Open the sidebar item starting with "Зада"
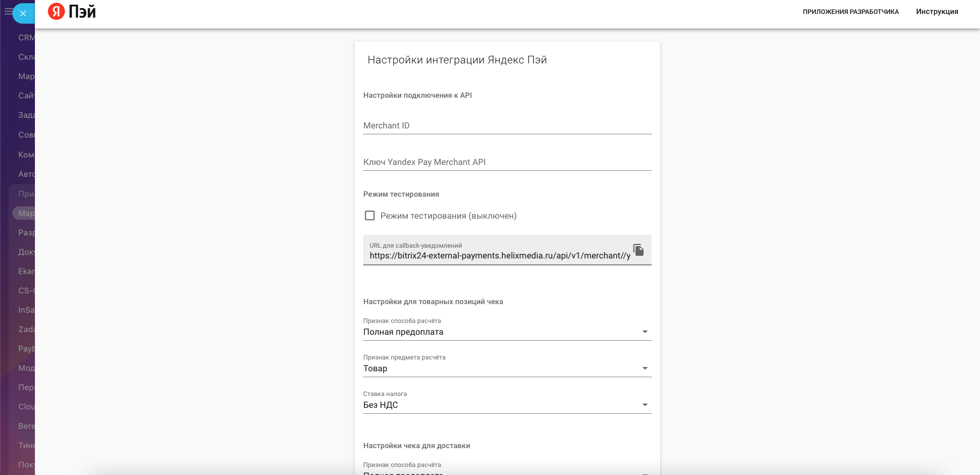 pyautogui.click(x=26, y=115)
